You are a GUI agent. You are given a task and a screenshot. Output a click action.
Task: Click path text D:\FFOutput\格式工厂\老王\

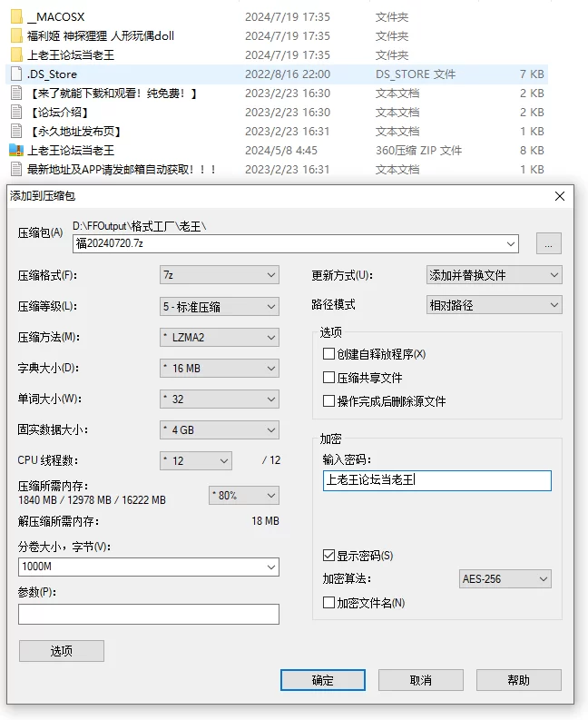click(140, 226)
